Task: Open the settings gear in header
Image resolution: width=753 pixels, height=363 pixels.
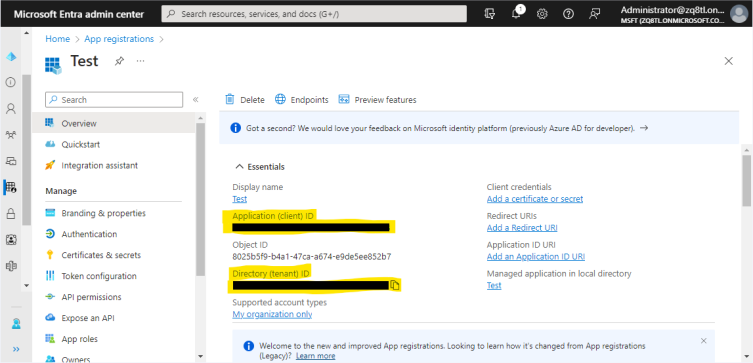Action: [542, 14]
